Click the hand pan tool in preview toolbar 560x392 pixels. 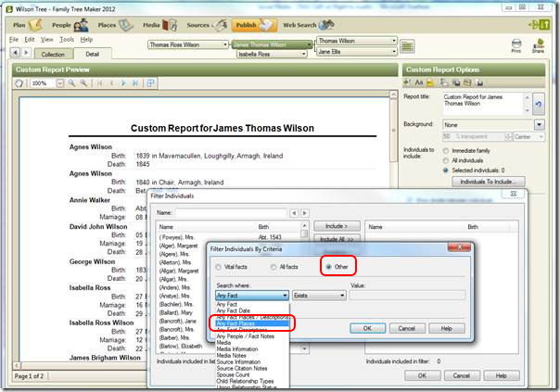(x=18, y=83)
